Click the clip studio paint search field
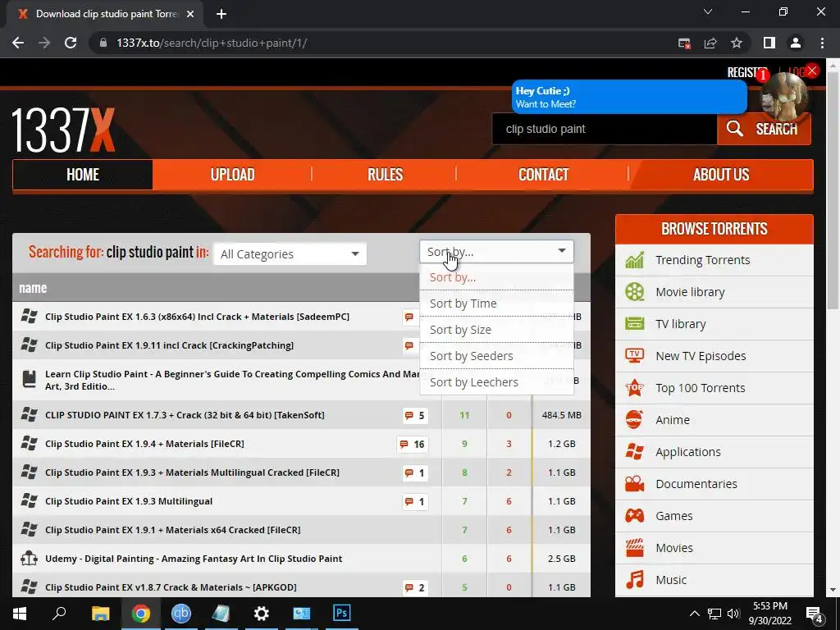This screenshot has width=840, height=630. [605, 129]
